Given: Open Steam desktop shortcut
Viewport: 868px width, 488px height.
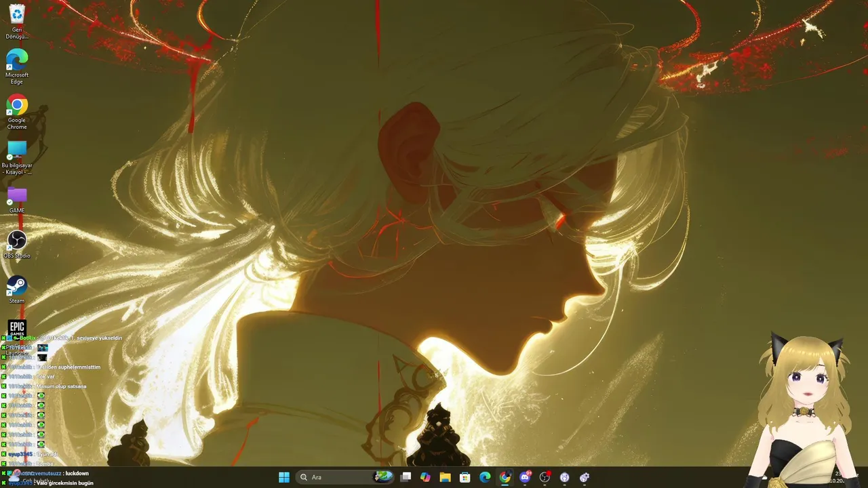Looking at the screenshot, I should click(17, 290).
